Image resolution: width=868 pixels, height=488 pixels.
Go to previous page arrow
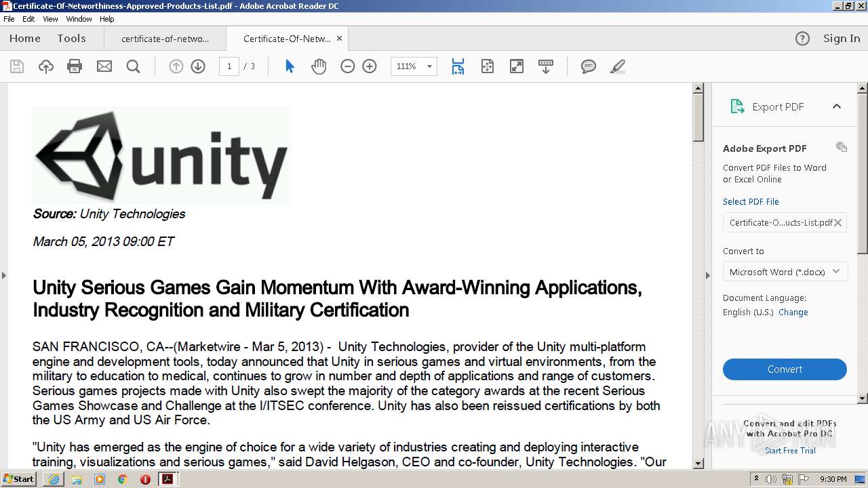pyautogui.click(x=176, y=66)
